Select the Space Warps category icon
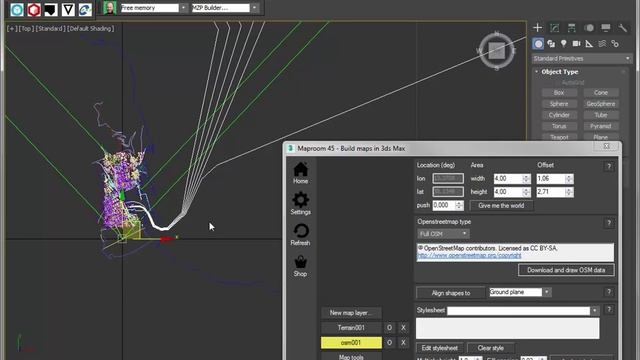640x360 pixels. click(x=602, y=44)
